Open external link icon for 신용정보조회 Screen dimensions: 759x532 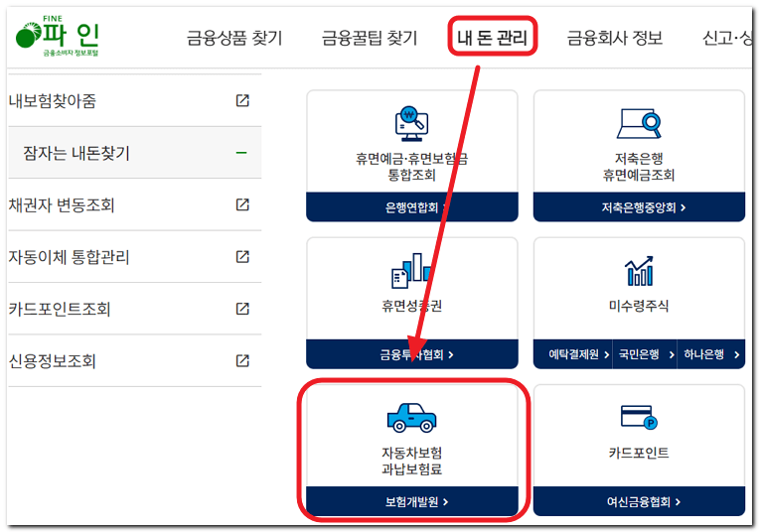(x=242, y=360)
